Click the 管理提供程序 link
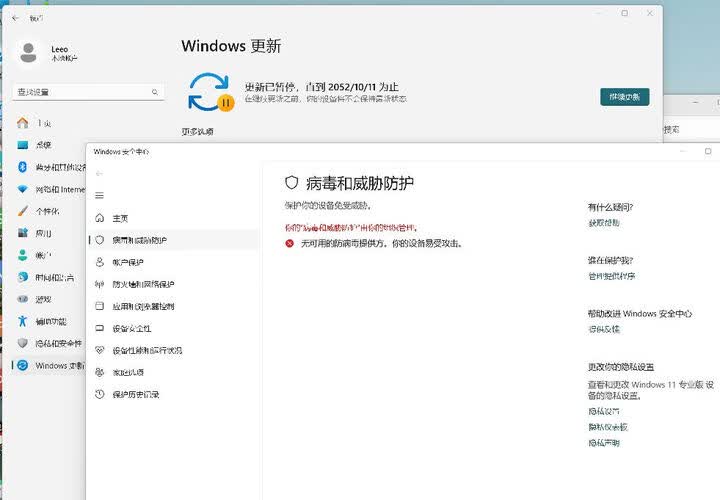720x500 pixels. pyautogui.click(x=611, y=276)
